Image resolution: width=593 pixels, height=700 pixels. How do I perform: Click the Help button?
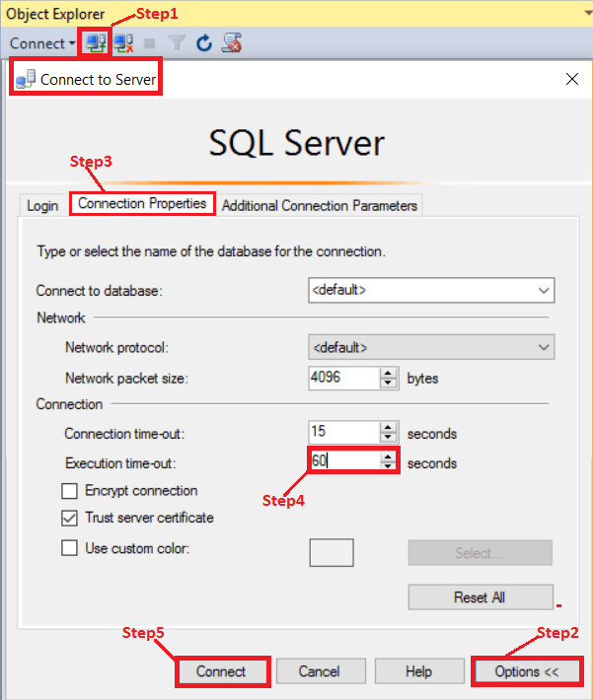point(419,671)
